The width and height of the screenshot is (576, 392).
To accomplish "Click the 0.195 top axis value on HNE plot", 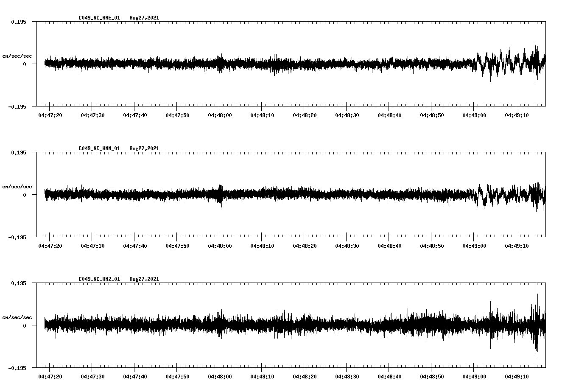I will 18,22.
